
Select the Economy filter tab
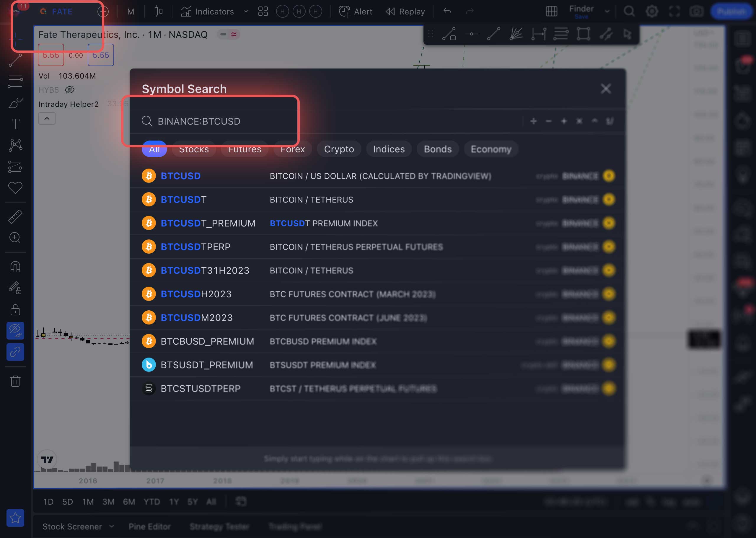pos(491,149)
